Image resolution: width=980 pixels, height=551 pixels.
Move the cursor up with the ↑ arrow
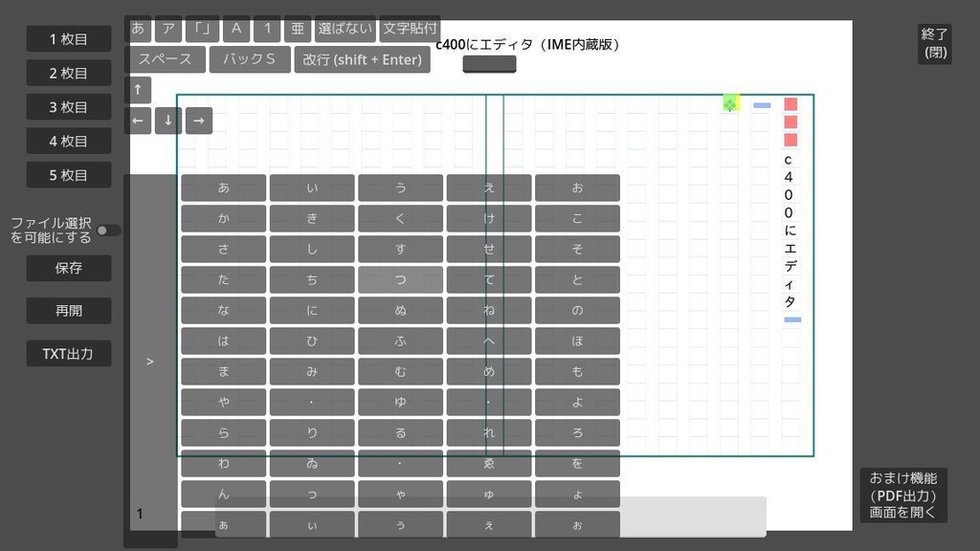tap(138, 89)
